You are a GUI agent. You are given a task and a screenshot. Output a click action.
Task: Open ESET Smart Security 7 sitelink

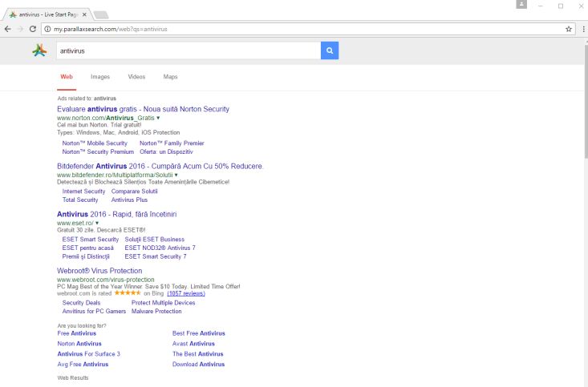point(156,256)
